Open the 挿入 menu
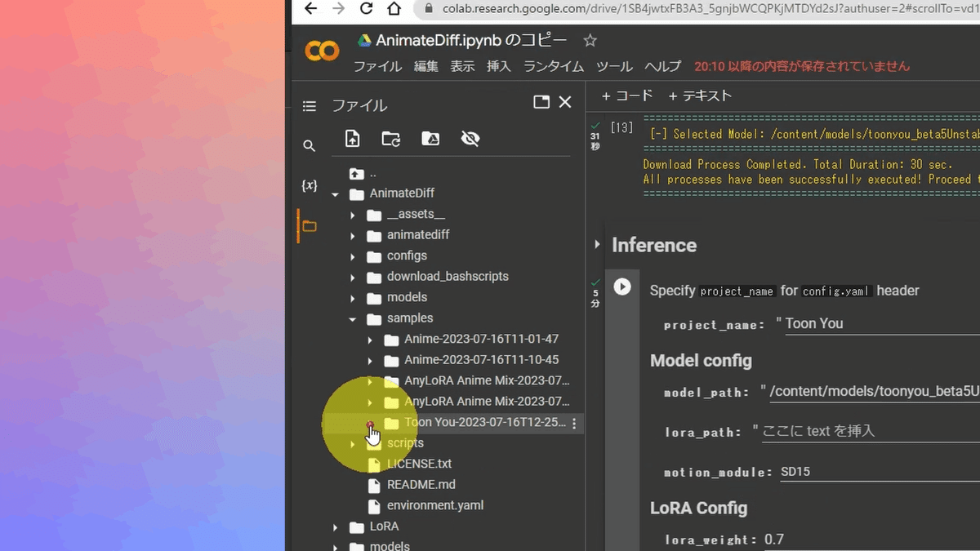980x551 pixels. click(499, 67)
